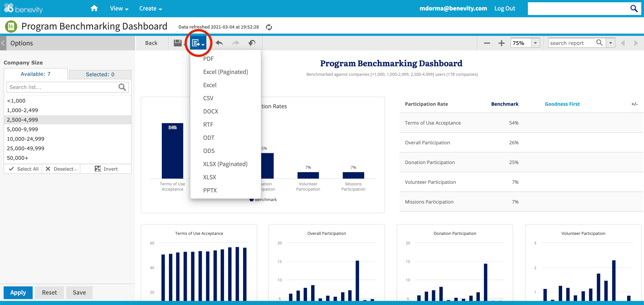Zoom in with plus icon

tap(501, 43)
